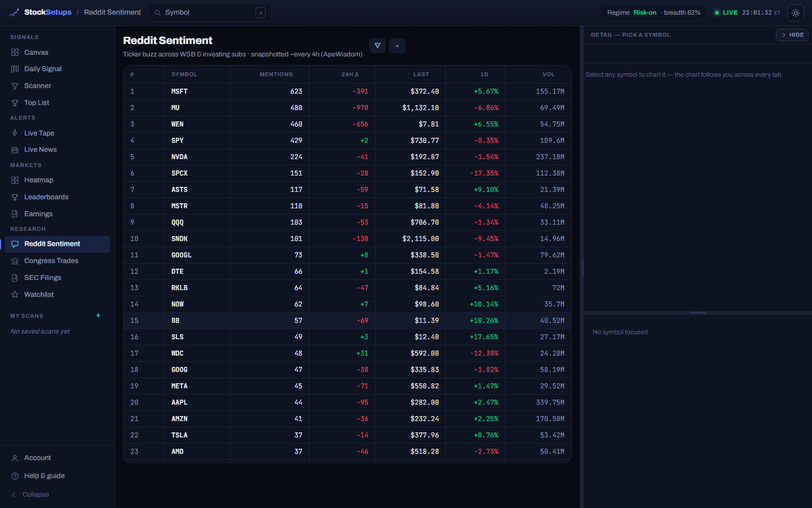This screenshot has width=812, height=508.
Task: Click the vertical splitter handle beside the table
Action: (582, 267)
